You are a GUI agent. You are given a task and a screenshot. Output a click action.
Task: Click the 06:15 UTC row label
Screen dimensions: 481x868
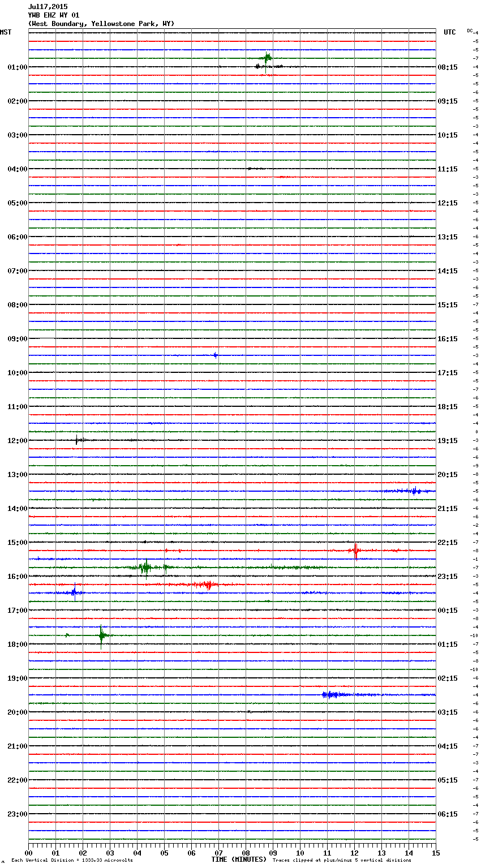448,814
